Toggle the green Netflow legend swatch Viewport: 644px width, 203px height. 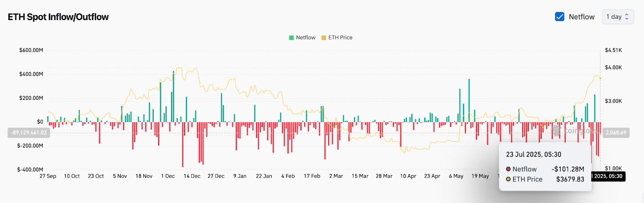[x=291, y=38]
